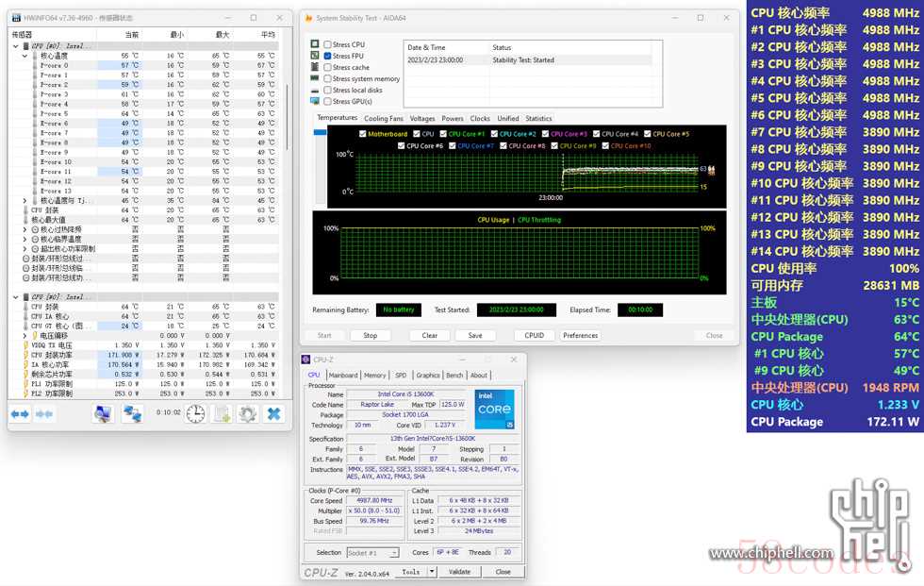
Task: Expand the 核心临界温度 row
Action: point(25,240)
